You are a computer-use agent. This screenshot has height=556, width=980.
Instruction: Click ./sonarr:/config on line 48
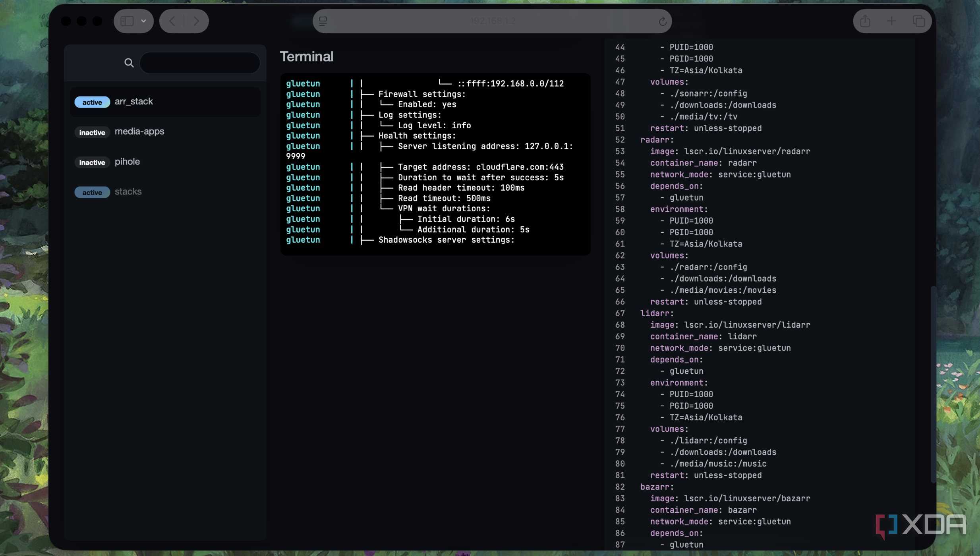pyautogui.click(x=708, y=94)
